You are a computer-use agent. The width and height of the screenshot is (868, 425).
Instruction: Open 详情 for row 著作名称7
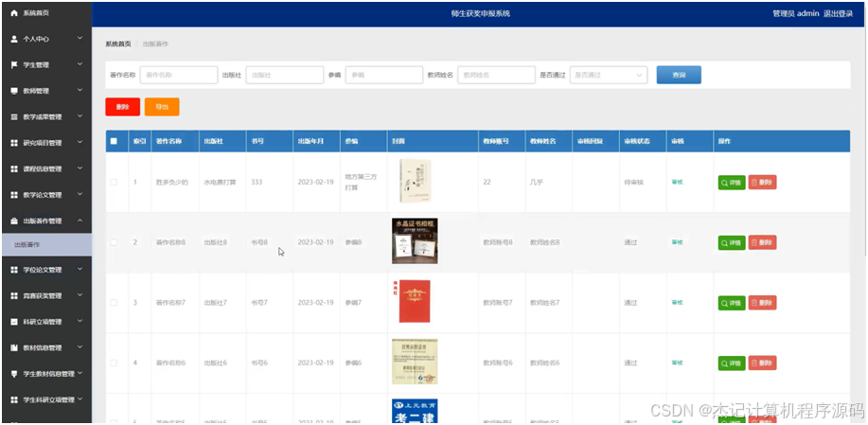[x=732, y=303]
